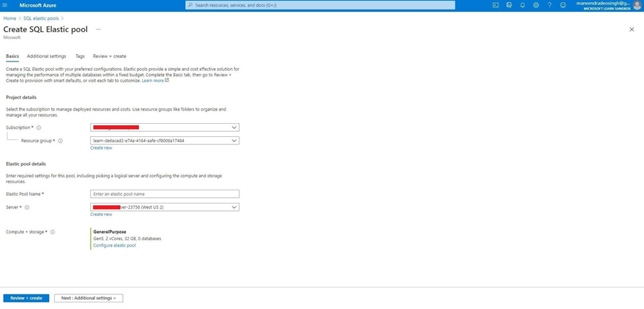Go to Home breadcrumb
This screenshot has width=644, height=309.
click(10, 18)
